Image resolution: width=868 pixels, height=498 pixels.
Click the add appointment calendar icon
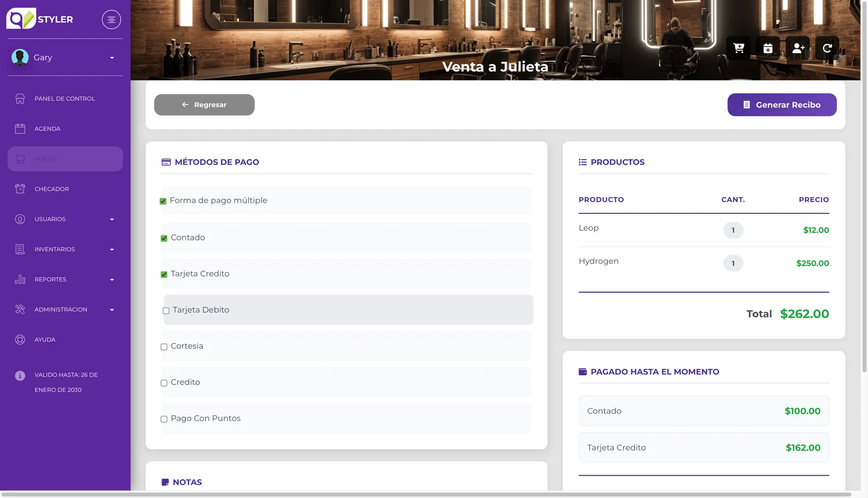tap(768, 48)
